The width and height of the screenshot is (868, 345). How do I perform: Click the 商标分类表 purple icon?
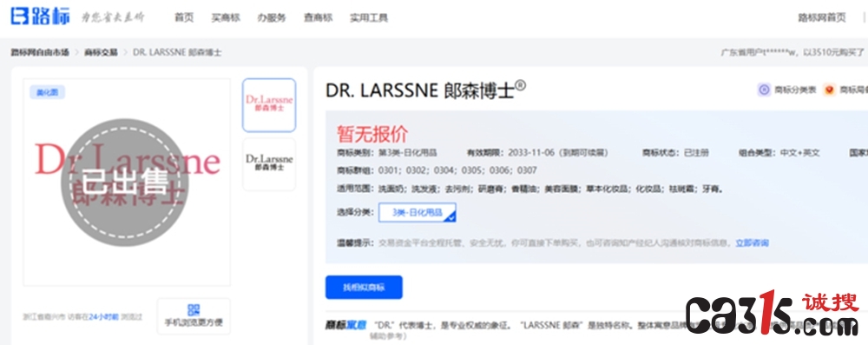pos(764,90)
